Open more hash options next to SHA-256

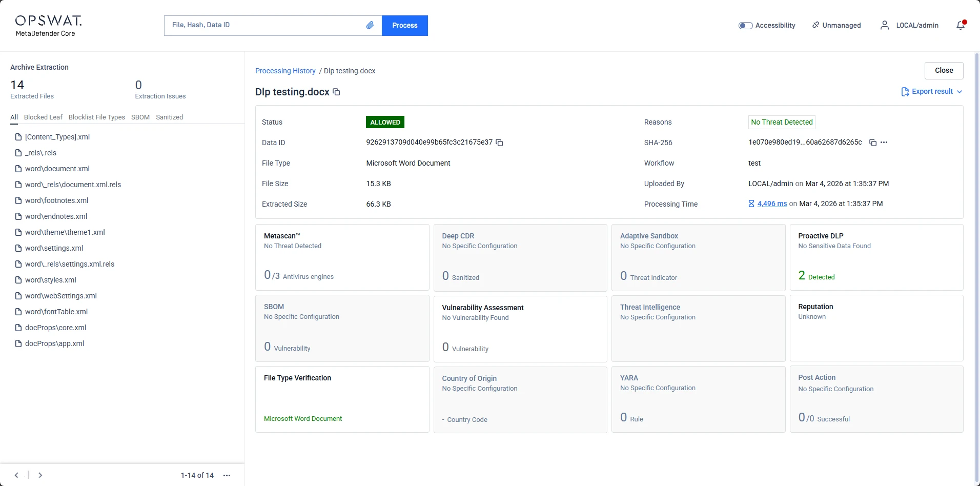coord(884,143)
